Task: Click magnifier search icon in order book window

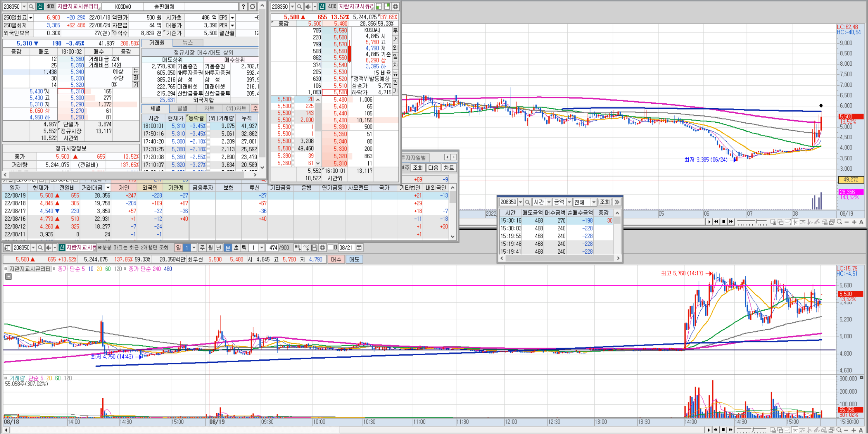Action: click(299, 7)
